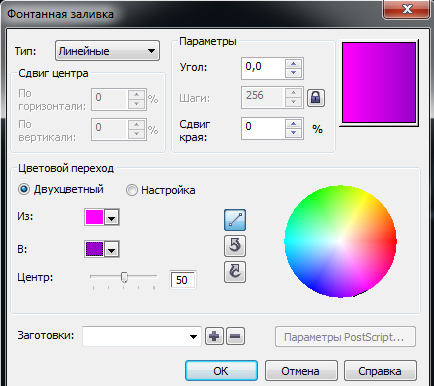This screenshot has width=434, height=386.
Task: Click the Центр slider handle
Action: tap(124, 277)
